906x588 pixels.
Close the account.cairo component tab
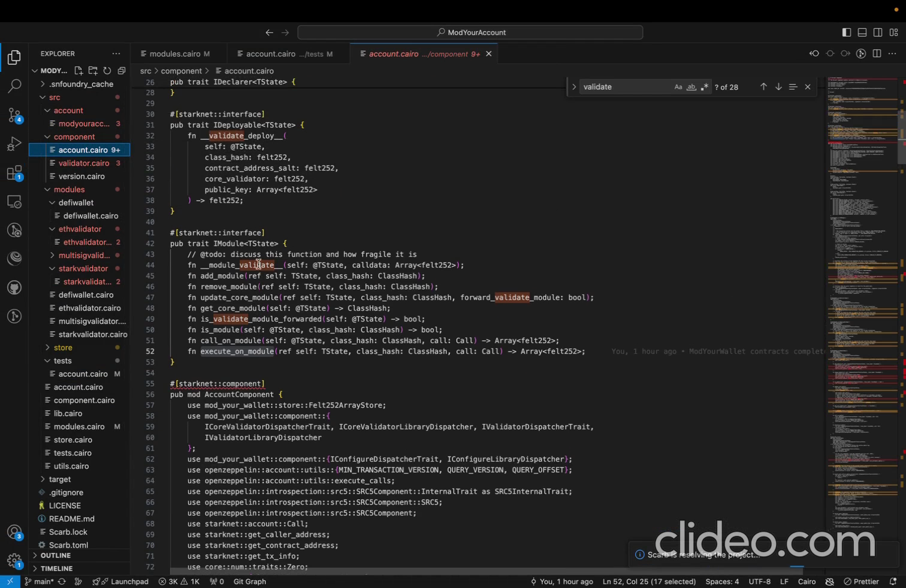pyautogui.click(x=489, y=54)
